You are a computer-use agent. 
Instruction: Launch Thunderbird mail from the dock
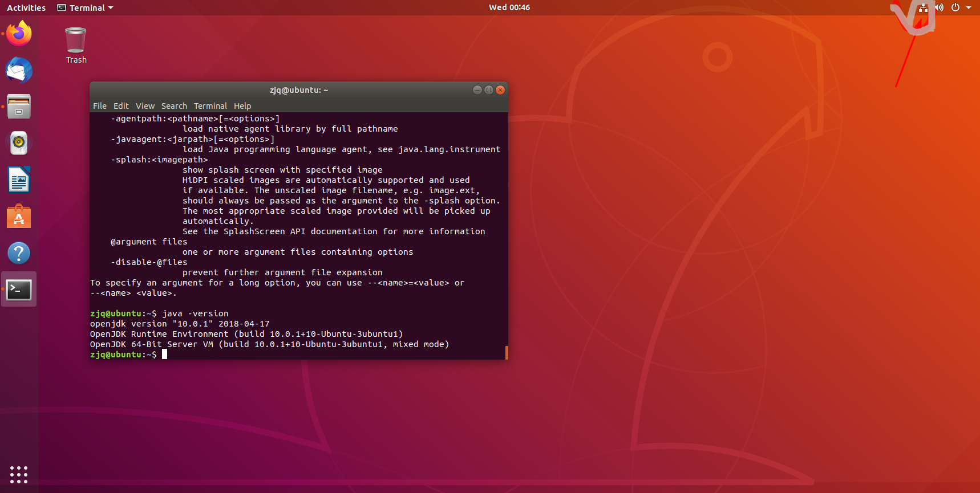click(19, 70)
